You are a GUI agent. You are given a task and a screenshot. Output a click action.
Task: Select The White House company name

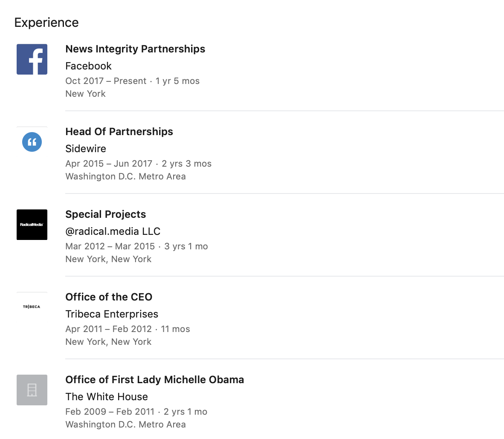[107, 396]
